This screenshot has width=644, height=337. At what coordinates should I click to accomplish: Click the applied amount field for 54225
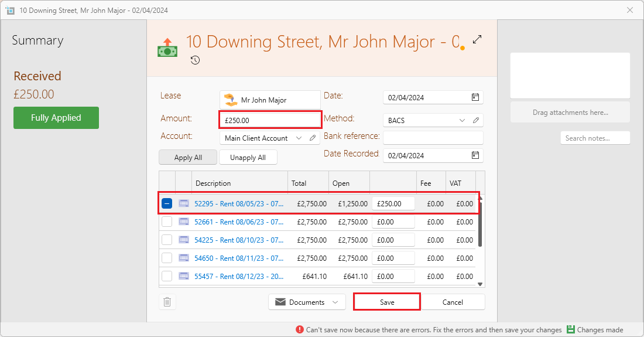click(393, 240)
